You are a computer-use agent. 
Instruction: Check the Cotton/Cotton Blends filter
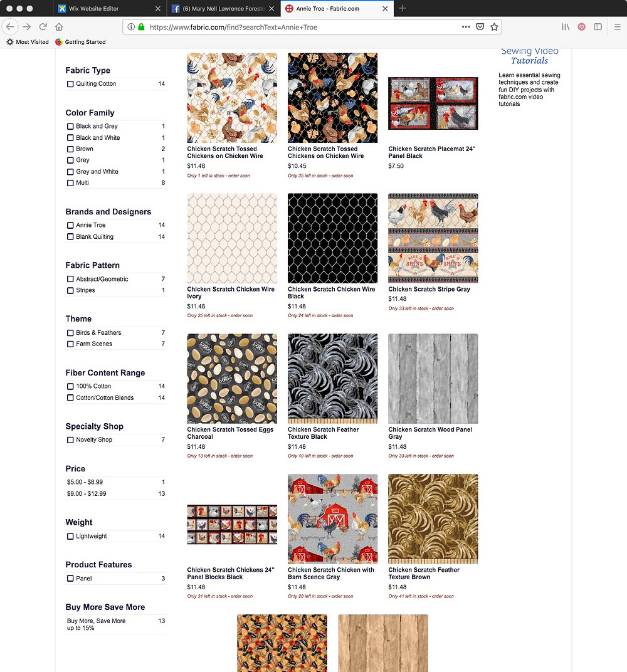click(x=70, y=397)
